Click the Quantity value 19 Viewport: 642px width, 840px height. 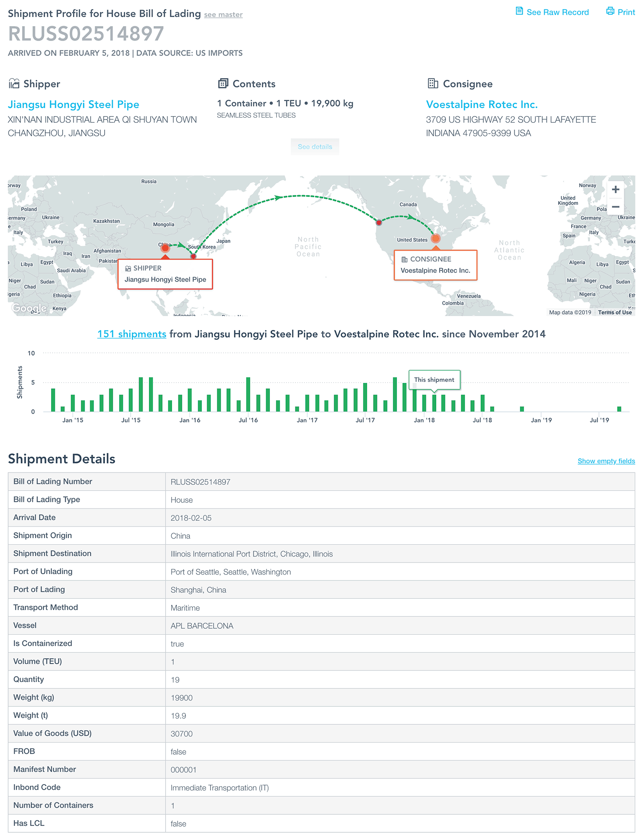[175, 680]
